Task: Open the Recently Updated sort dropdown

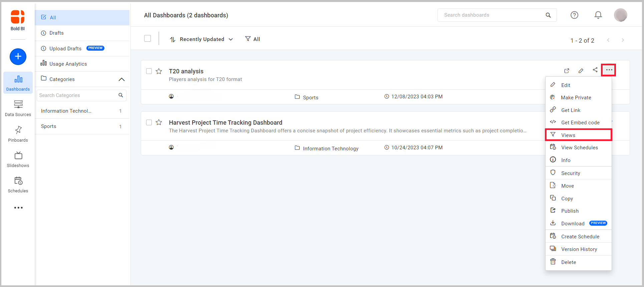Action: (202, 39)
